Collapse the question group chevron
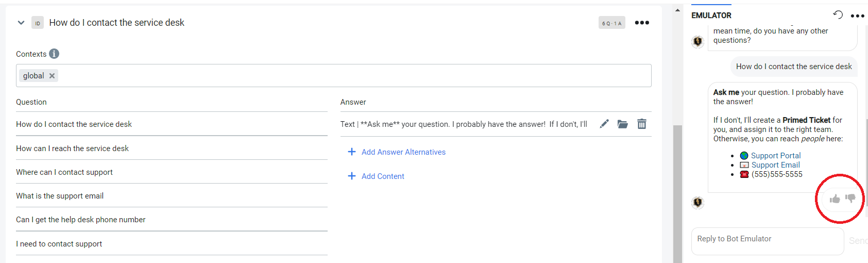Viewport: 868px width, 263px height. [x=21, y=23]
